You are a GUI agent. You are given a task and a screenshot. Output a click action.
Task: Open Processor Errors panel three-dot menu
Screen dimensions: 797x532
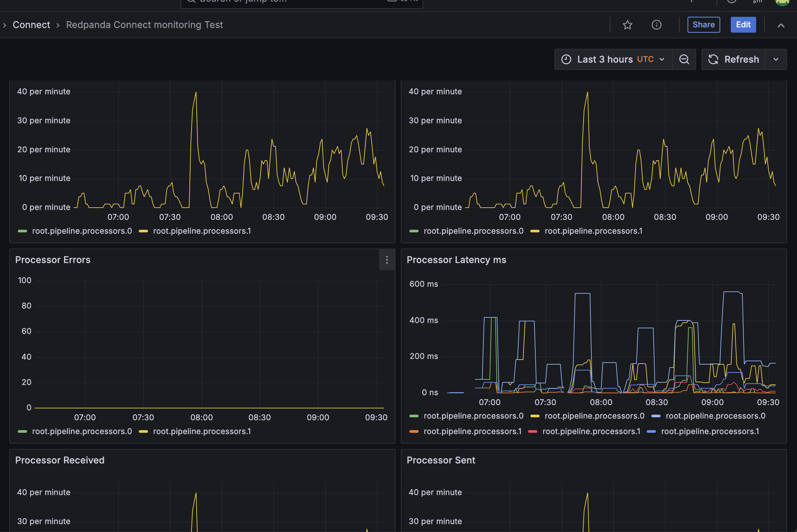387,260
